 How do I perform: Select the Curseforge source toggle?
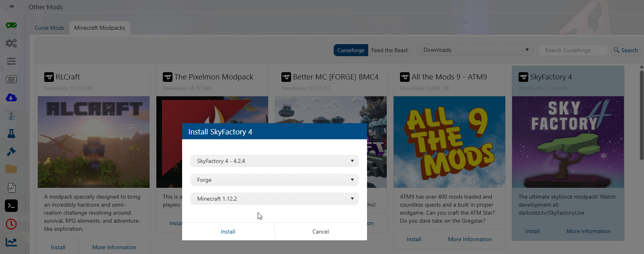pos(351,50)
